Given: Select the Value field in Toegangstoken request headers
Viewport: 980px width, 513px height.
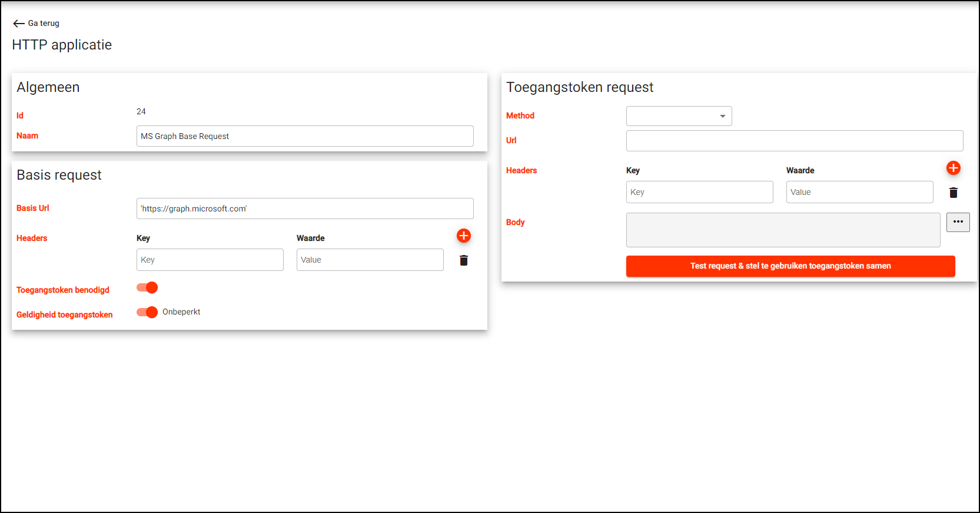Looking at the screenshot, I should [859, 192].
